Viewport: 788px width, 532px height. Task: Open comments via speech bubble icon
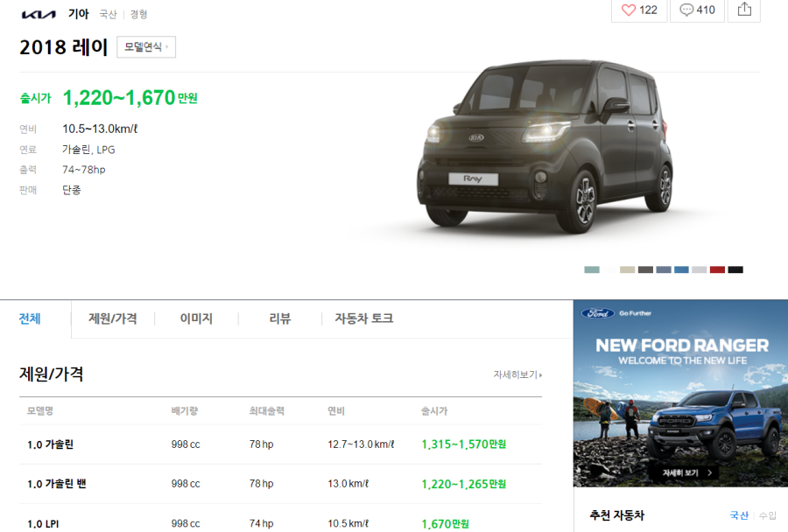tap(686, 10)
